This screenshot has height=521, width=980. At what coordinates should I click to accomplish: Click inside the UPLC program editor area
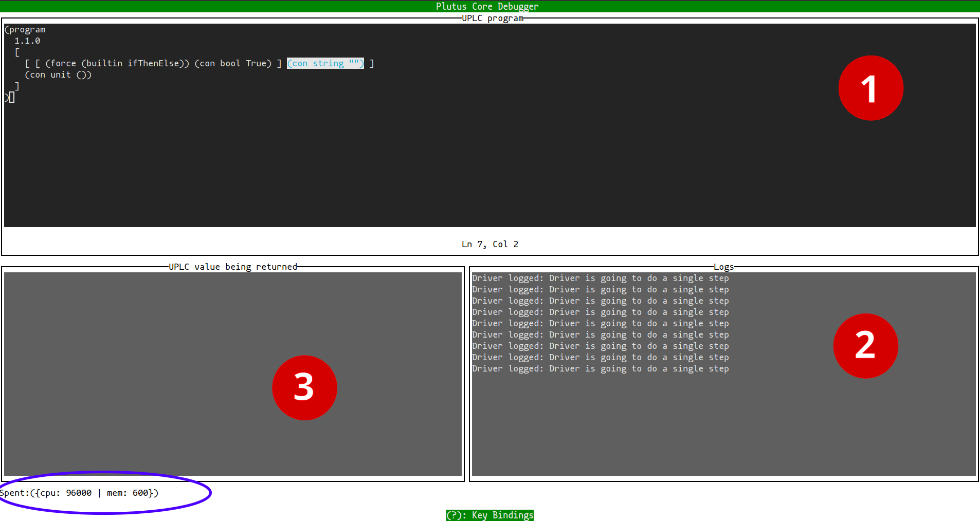tap(490, 125)
